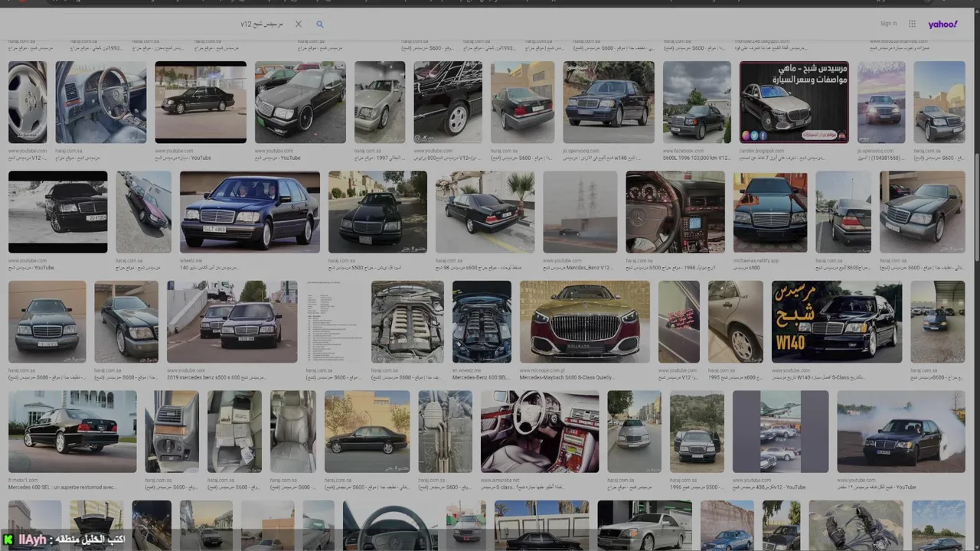
Task: Open the car underside exhaust thumbnail
Action: pyautogui.click(x=445, y=432)
